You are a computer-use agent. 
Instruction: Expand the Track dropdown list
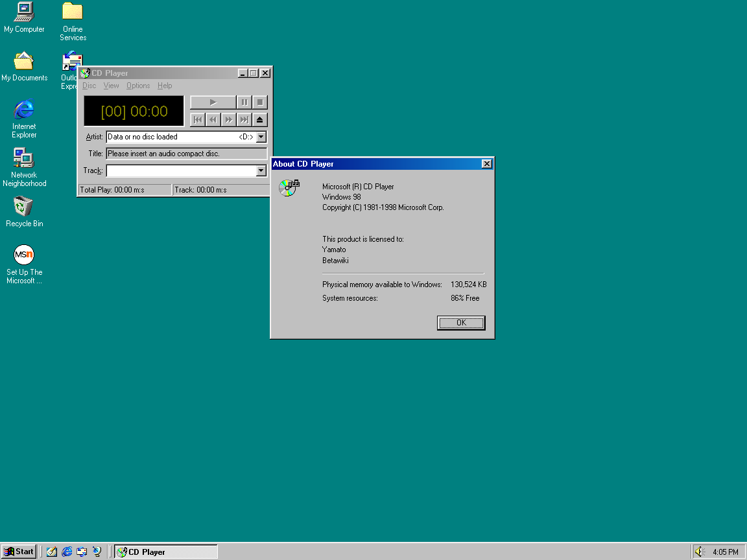click(261, 170)
